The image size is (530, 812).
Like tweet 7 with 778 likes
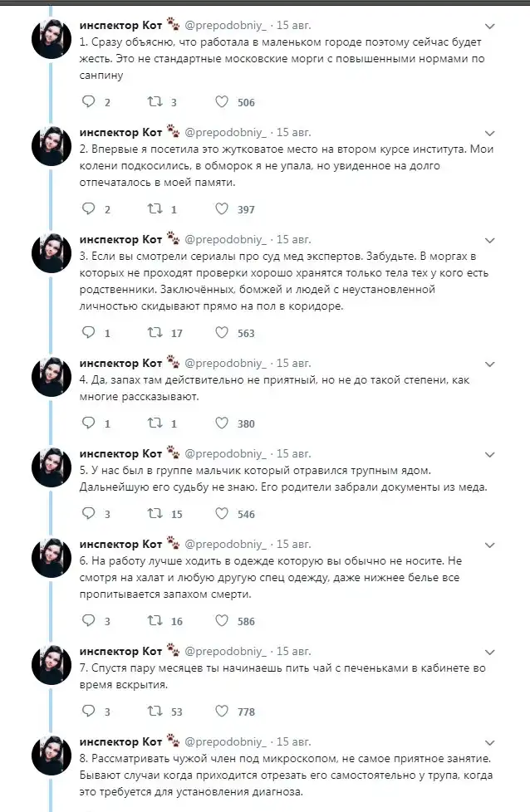[x=222, y=712]
